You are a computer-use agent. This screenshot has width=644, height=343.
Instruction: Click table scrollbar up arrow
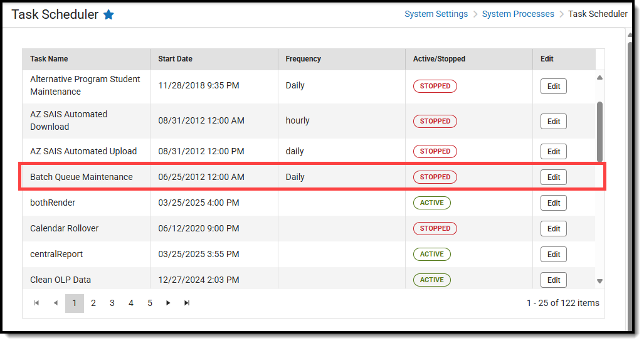599,77
